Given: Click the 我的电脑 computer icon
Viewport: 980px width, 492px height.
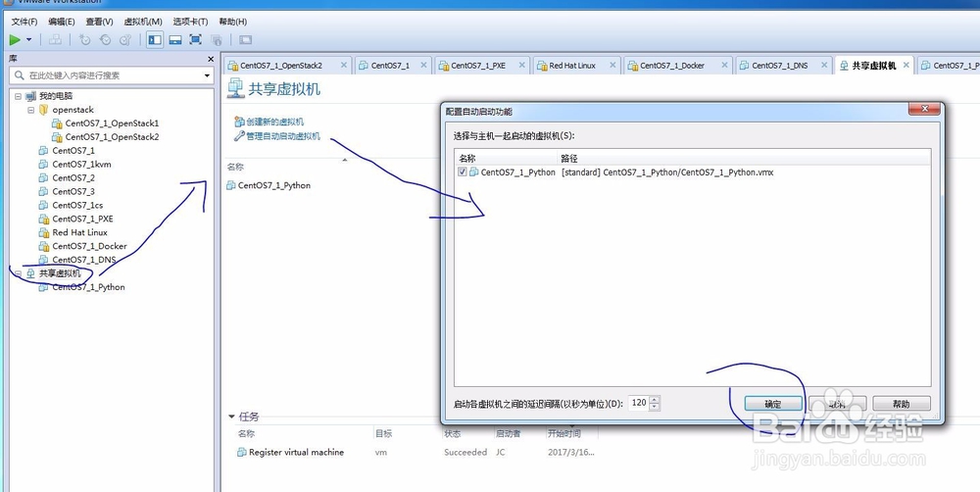Looking at the screenshot, I should click(x=30, y=96).
